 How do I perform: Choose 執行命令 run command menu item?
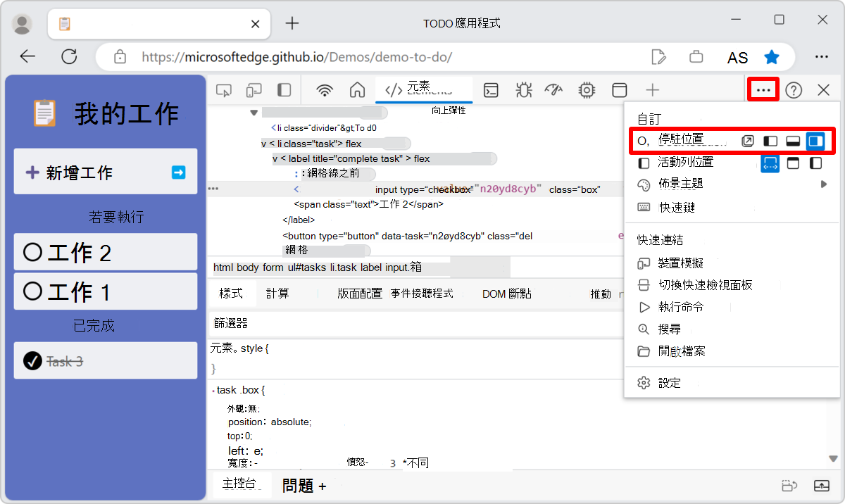732,307
